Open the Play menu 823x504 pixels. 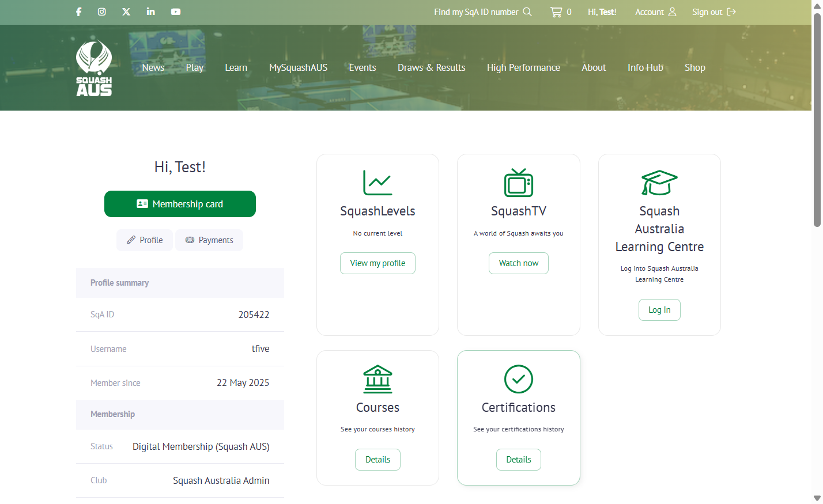click(x=195, y=67)
